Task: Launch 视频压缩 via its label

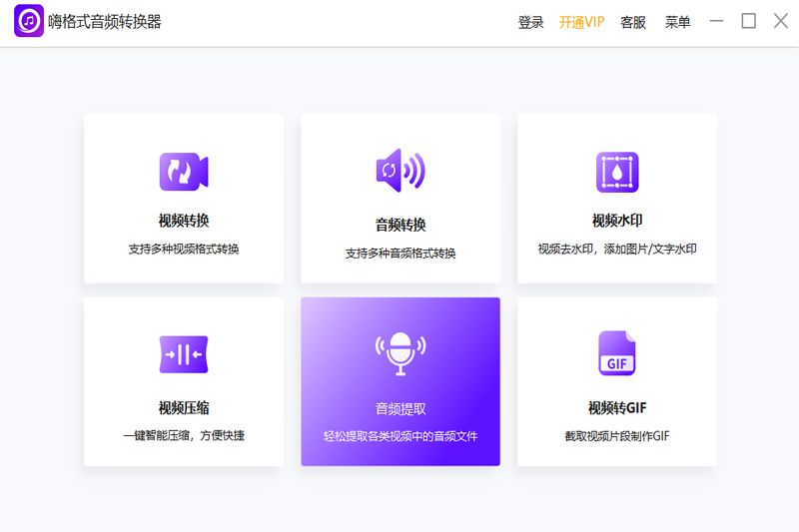Action: tap(184, 407)
